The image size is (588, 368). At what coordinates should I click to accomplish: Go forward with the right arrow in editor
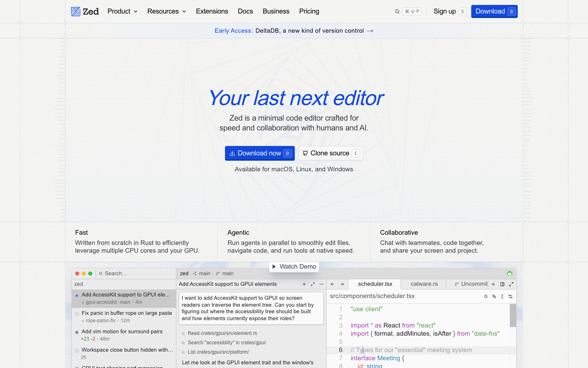pos(342,284)
